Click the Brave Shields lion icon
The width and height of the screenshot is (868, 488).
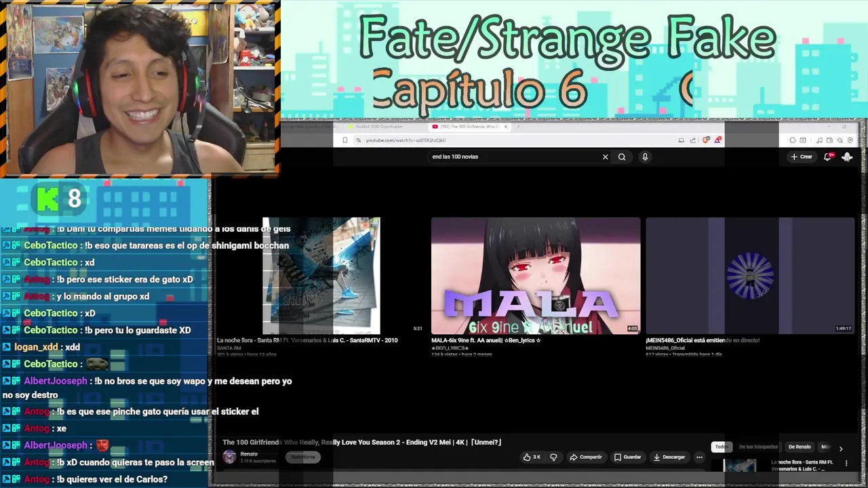coord(706,140)
